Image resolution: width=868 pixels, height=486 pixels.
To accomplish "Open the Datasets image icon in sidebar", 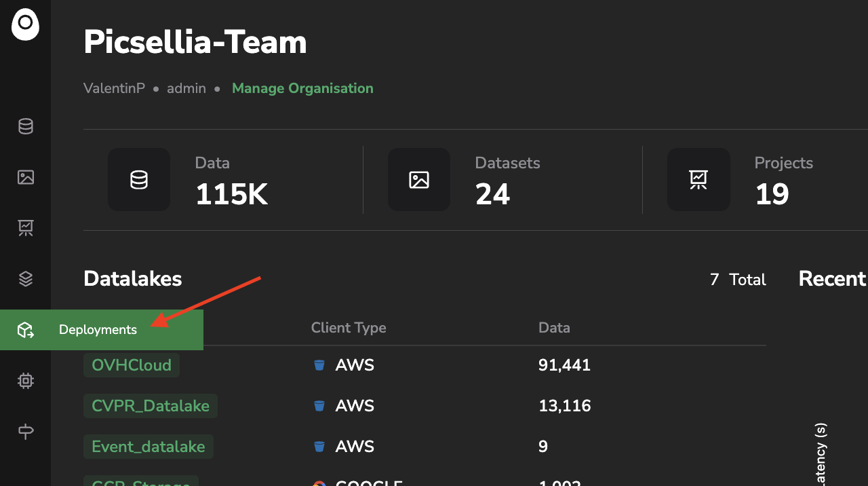I will click(26, 177).
